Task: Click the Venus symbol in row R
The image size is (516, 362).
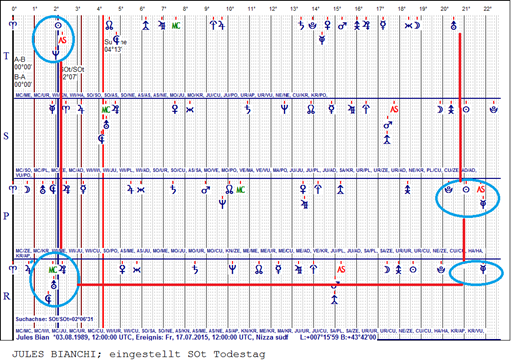Action: click(x=122, y=269)
